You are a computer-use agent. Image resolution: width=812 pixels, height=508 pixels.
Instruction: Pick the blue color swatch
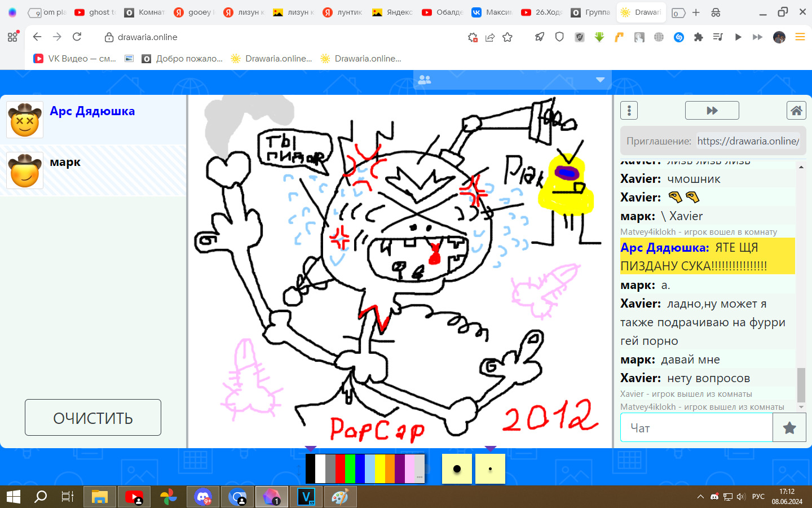pos(360,468)
